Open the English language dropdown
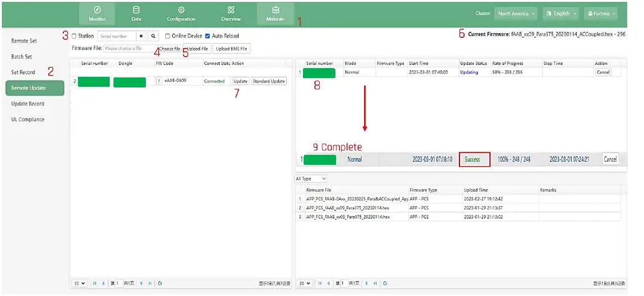The image size is (644, 296). point(560,14)
